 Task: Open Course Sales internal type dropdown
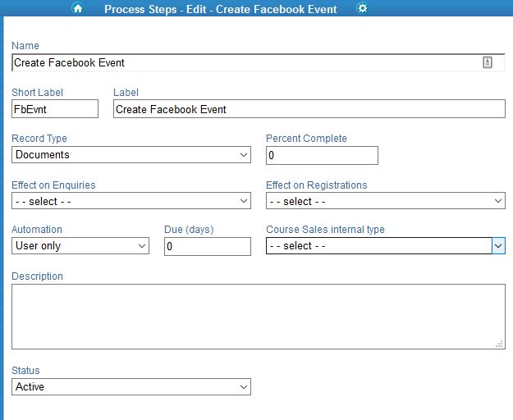point(386,246)
